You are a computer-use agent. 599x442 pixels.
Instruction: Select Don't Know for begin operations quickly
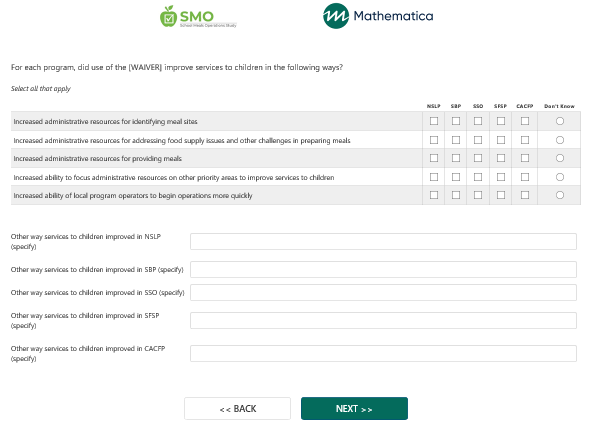(560, 195)
